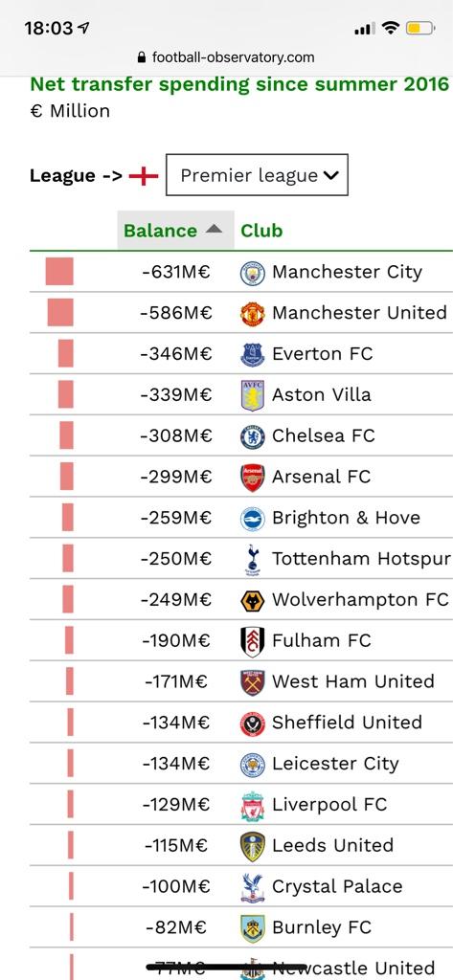The image size is (453, 980).
Task: Click the England flag next to League
Action: pyautogui.click(x=144, y=176)
